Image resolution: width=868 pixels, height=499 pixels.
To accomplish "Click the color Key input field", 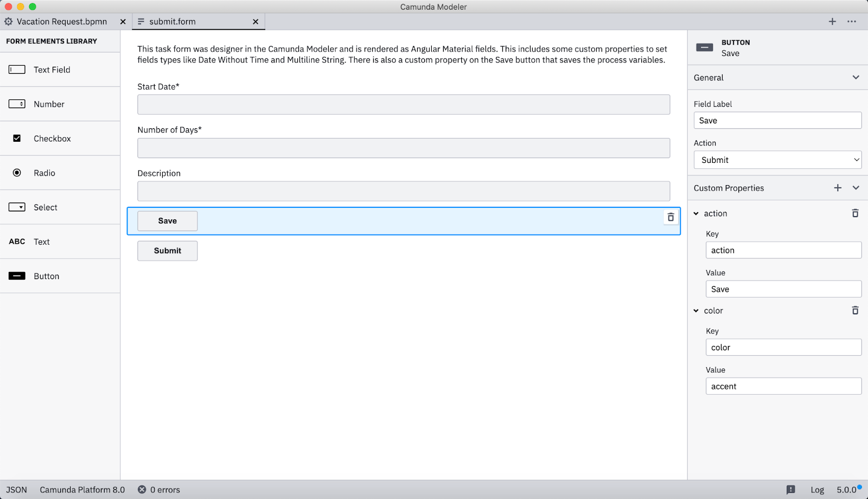I will coord(783,348).
